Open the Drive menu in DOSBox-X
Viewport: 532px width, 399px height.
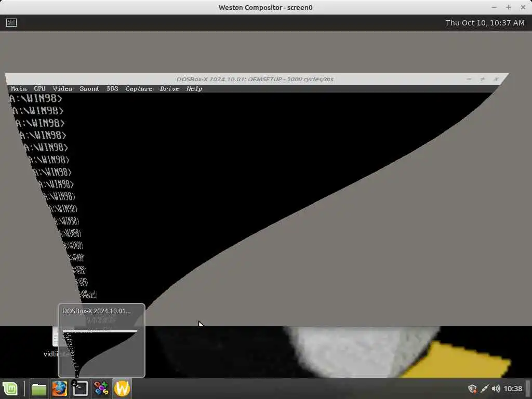coord(169,88)
